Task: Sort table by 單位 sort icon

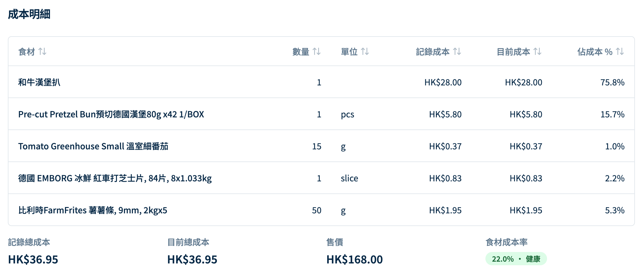Action: click(x=365, y=52)
